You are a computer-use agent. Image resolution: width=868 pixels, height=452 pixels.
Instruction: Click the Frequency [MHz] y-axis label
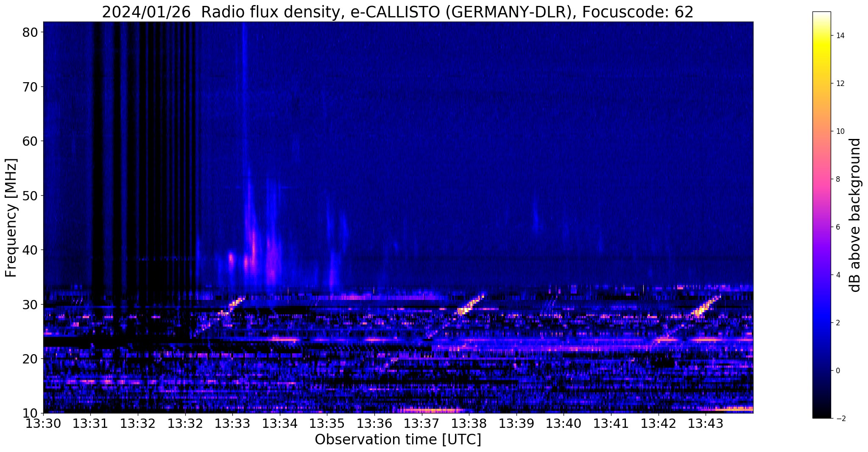[11, 218]
